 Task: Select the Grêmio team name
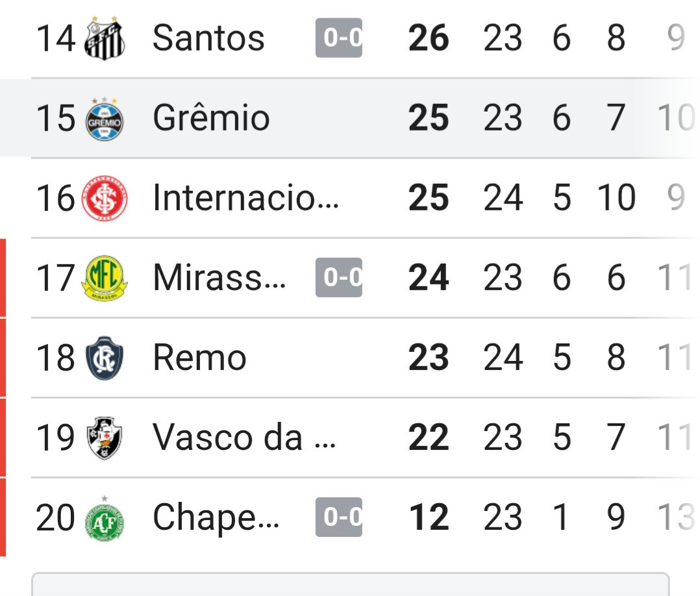coord(211,118)
